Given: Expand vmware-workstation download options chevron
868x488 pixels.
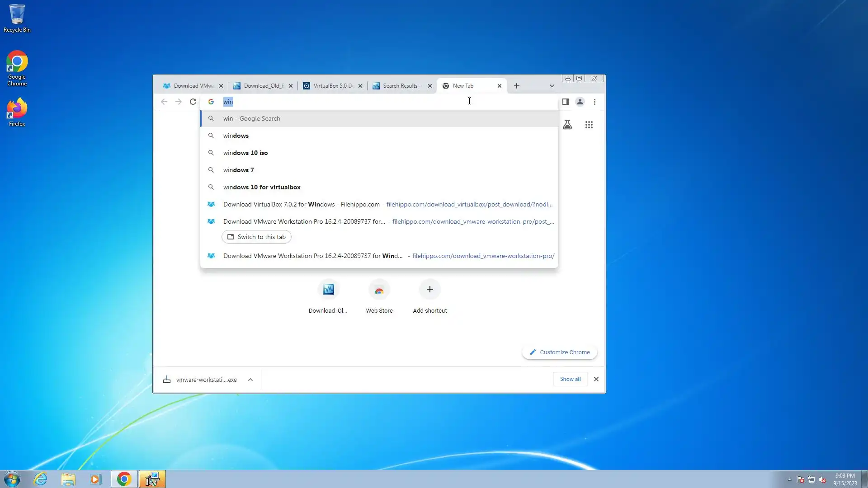Looking at the screenshot, I should click(250, 380).
